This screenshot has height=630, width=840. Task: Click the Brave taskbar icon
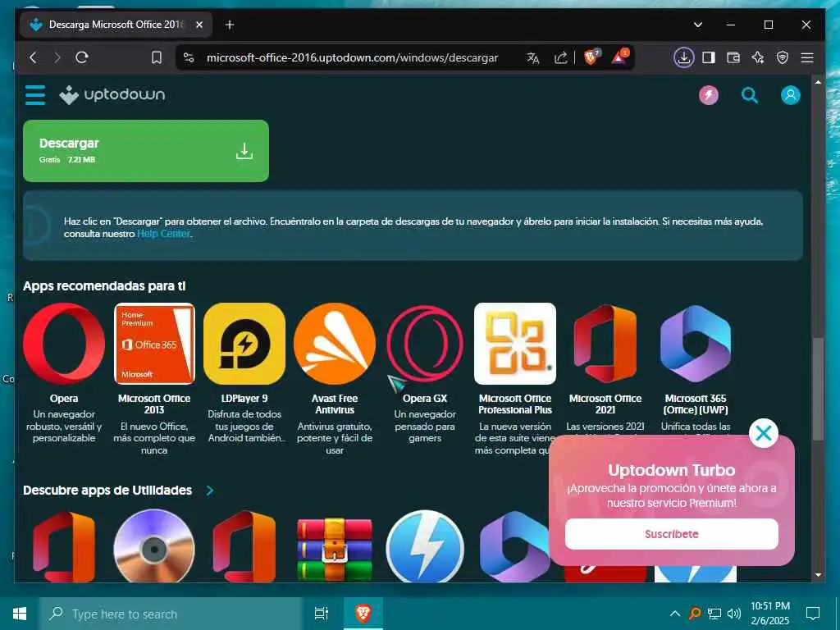tap(363, 614)
